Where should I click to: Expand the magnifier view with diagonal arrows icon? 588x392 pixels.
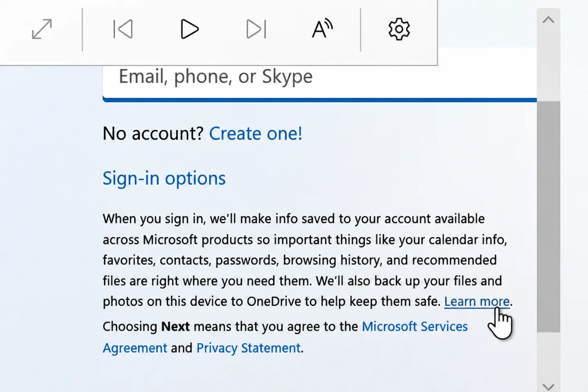pyautogui.click(x=42, y=29)
